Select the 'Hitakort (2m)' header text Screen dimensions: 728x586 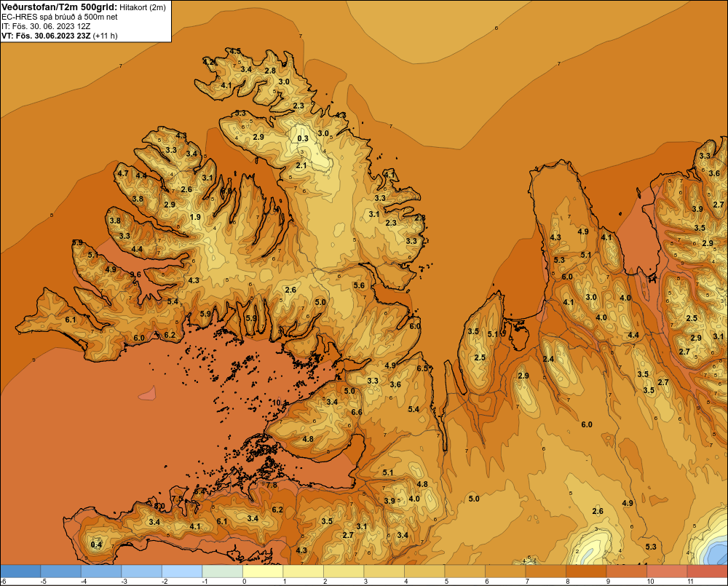(143, 7)
